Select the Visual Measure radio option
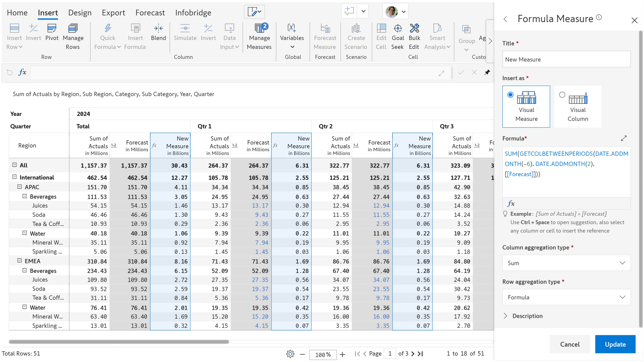 pos(510,95)
